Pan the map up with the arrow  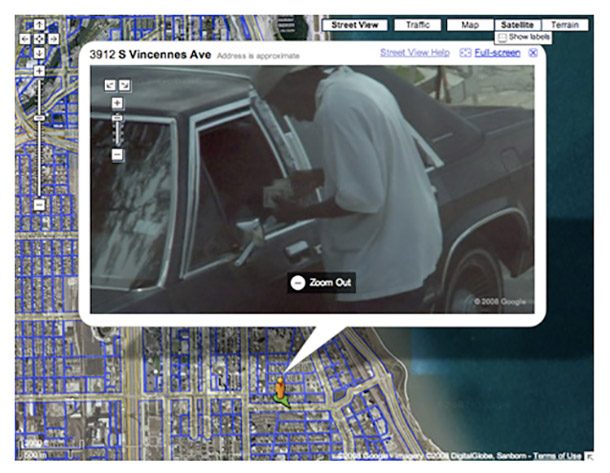(x=39, y=25)
